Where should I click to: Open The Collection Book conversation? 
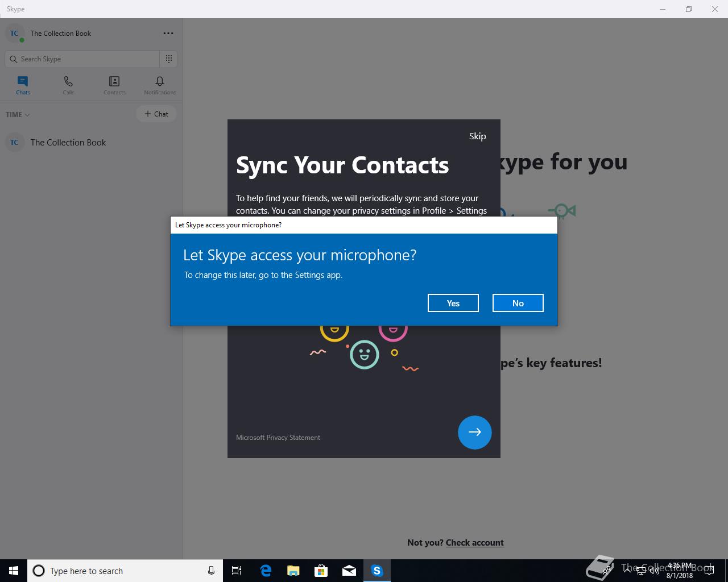click(x=91, y=142)
